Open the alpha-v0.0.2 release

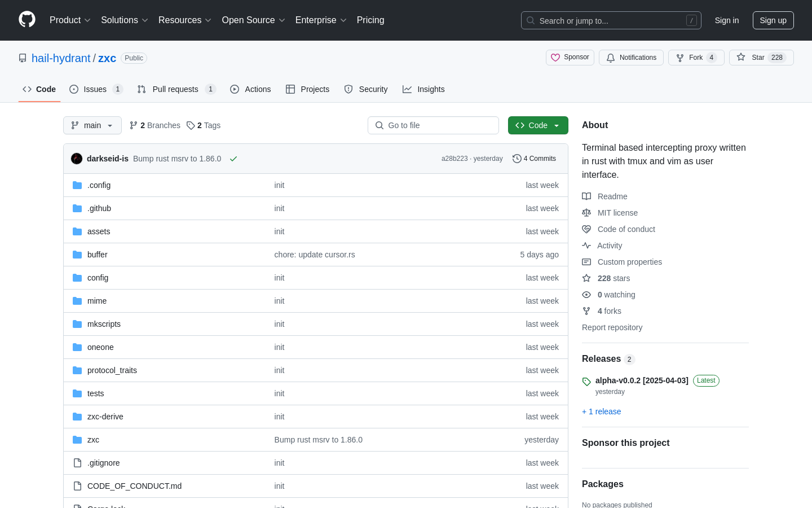642,380
